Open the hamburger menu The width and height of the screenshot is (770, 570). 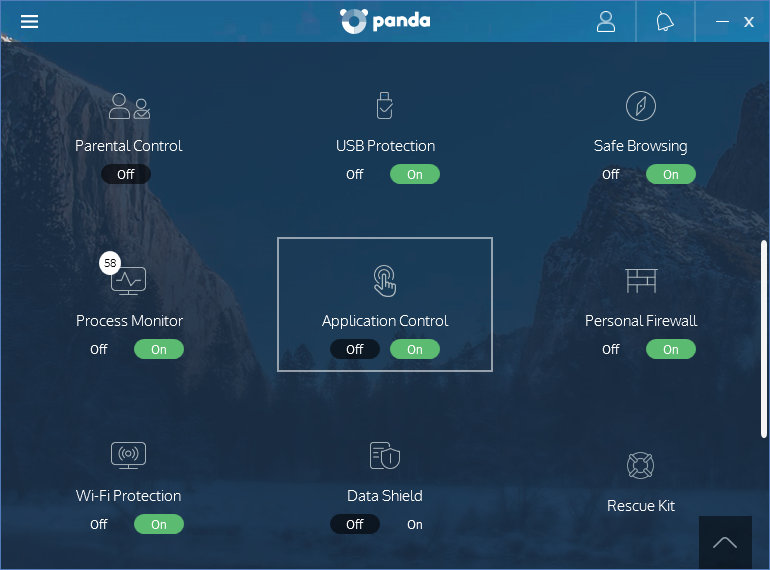point(29,22)
